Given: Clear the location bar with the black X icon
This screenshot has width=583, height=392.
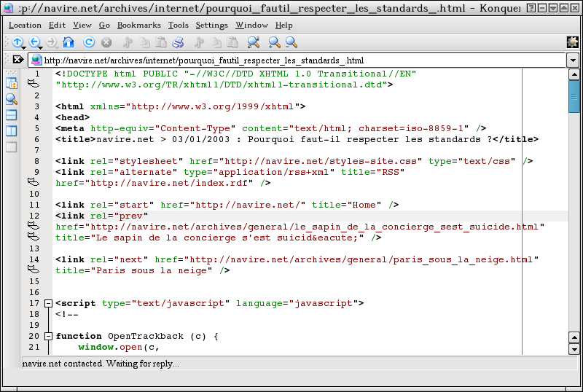Looking at the screenshot, I should tap(18, 60).
